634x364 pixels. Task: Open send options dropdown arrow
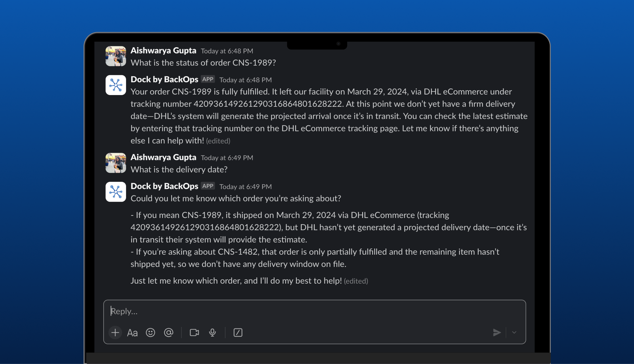(x=514, y=332)
